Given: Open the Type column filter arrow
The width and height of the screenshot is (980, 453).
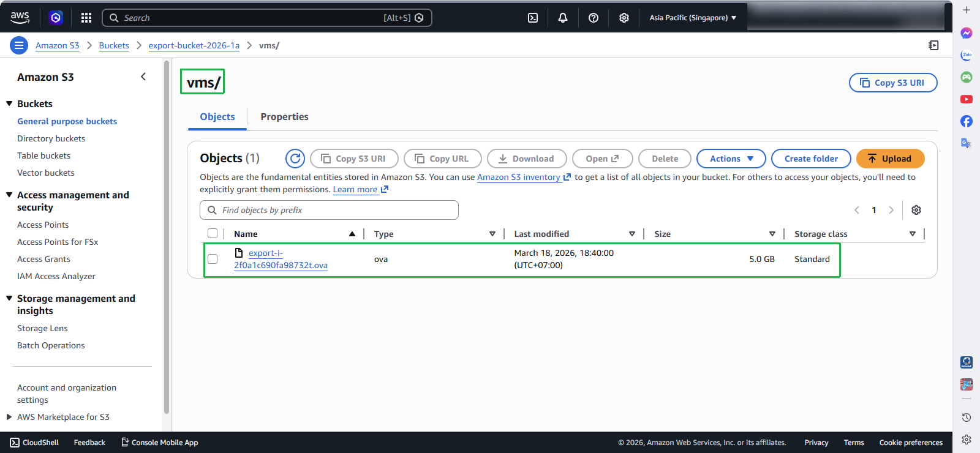Looking at the screenshot, I should click(x=492, y=234).
